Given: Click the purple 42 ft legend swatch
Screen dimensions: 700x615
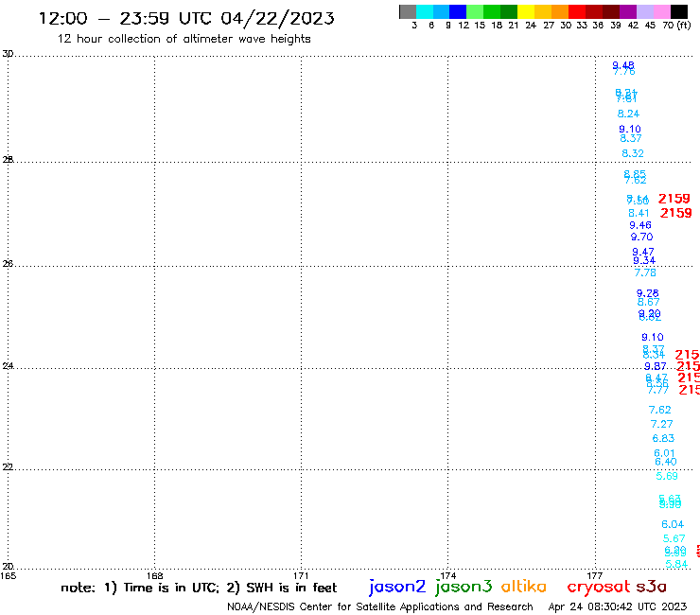Looking at the screenshot, I should (628, 11).
